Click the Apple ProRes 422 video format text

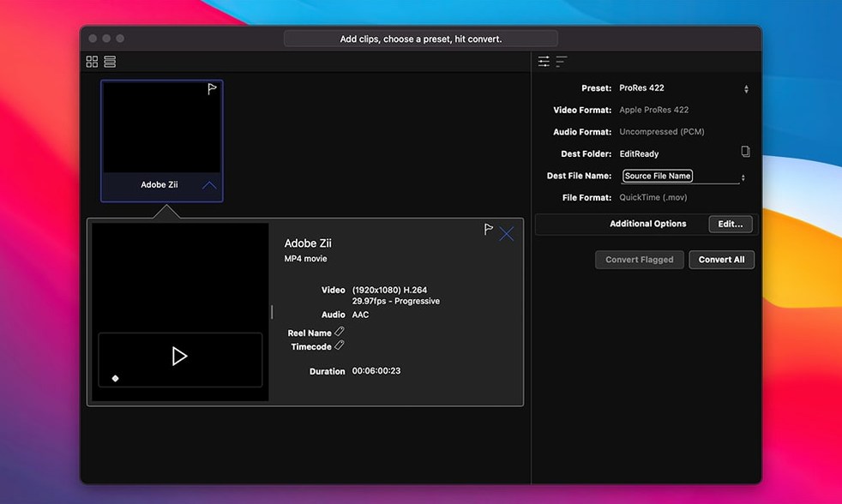pyautogui.click(x=653, y=110)
